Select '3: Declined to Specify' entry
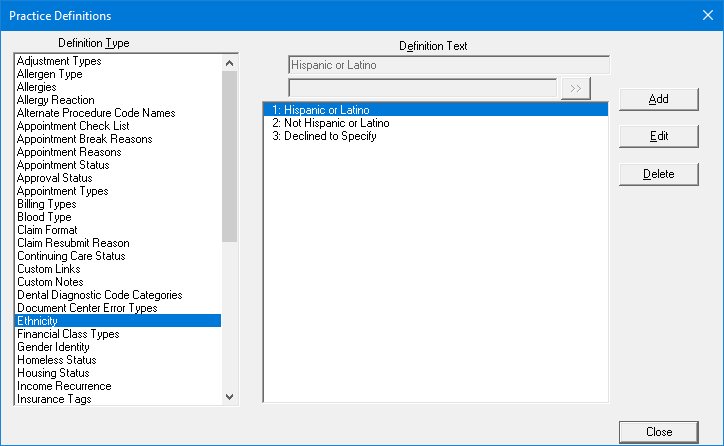 click(x=324, y=136)
